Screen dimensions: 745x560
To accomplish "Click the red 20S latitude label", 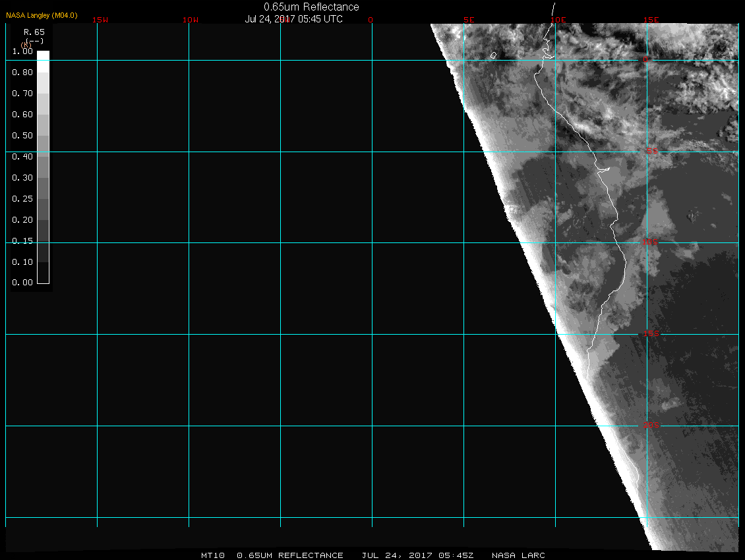I will click(651, 426).
